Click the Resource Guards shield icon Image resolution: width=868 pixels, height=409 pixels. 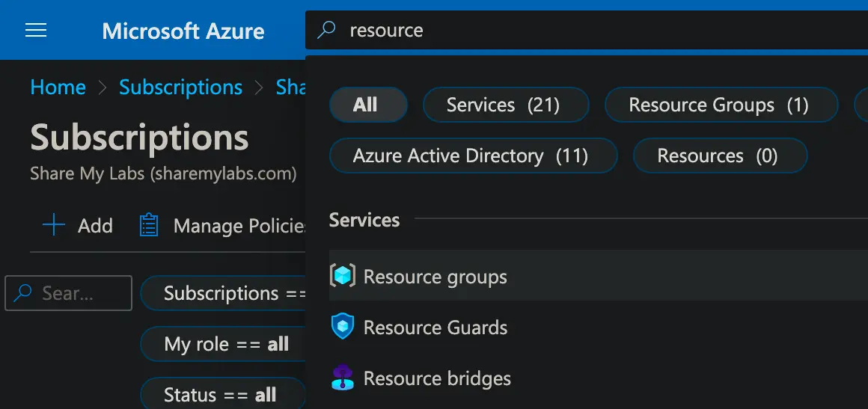[x=343, y=327]
